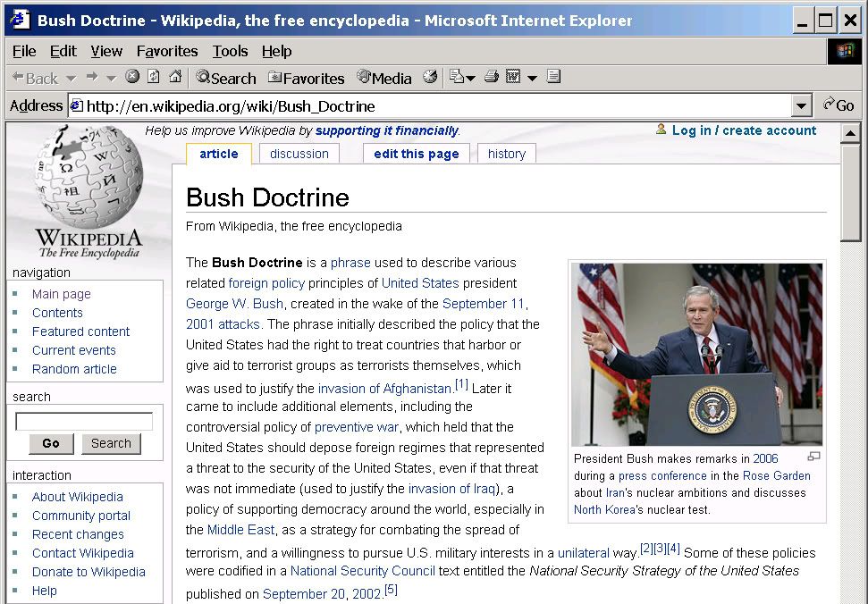Follow the invasion of Afghanistan link

point(384,389)
